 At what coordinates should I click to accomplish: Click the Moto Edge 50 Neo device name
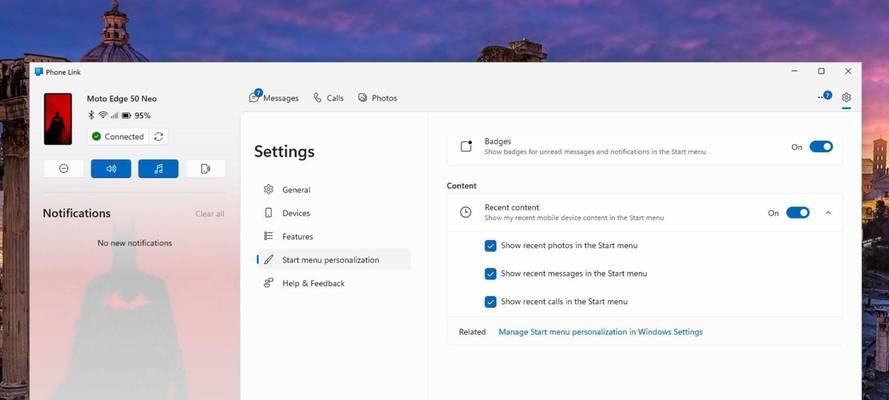point(121,99)
